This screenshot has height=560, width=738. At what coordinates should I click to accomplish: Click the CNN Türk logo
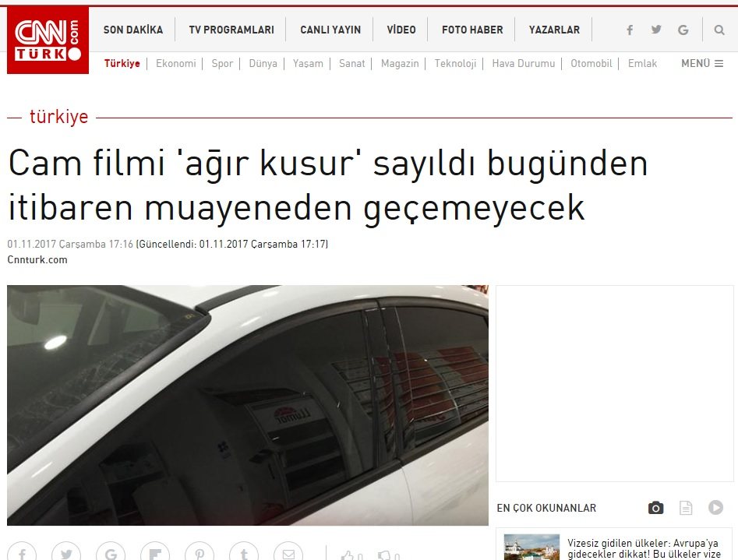click(48, 41)
